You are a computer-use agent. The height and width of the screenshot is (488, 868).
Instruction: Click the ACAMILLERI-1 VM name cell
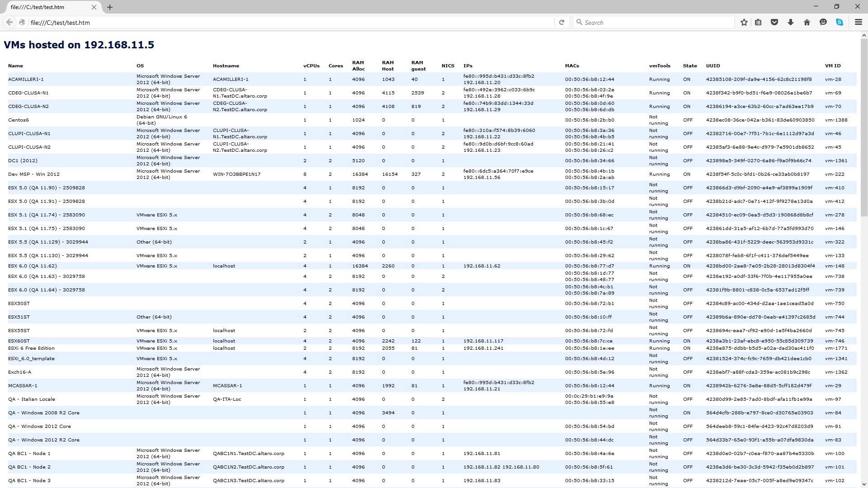[x=26, y=80]
